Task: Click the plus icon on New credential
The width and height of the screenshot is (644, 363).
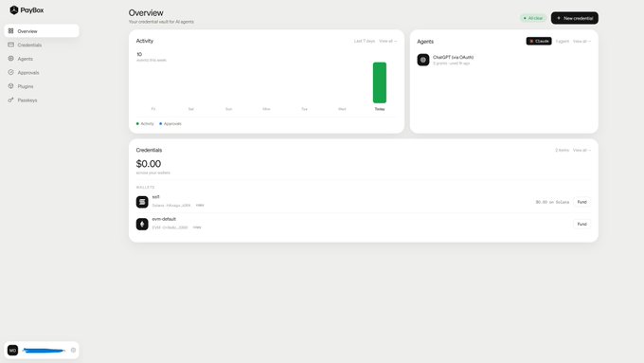Action: click(x=559, y=18)
